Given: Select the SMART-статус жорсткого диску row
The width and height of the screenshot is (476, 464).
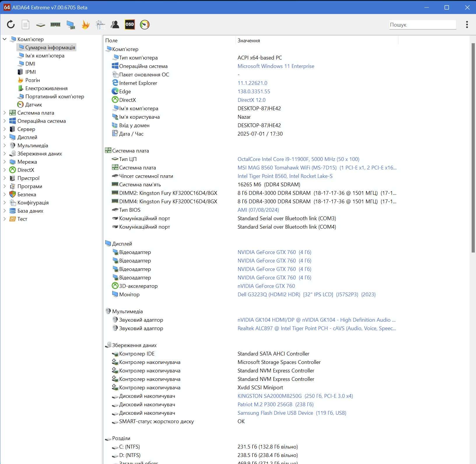Looking at the screenshot, I should [251, 421].
